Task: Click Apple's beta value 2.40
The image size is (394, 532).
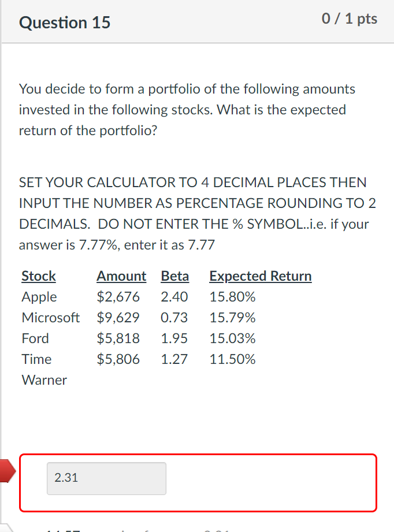Action: click(x=175, y=297)
